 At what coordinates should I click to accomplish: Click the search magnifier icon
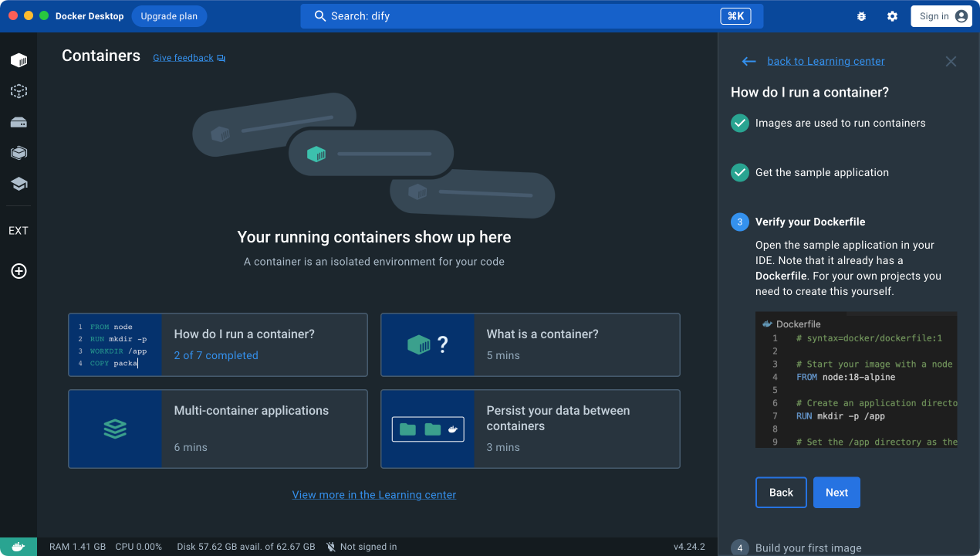(x=320, y=15)
